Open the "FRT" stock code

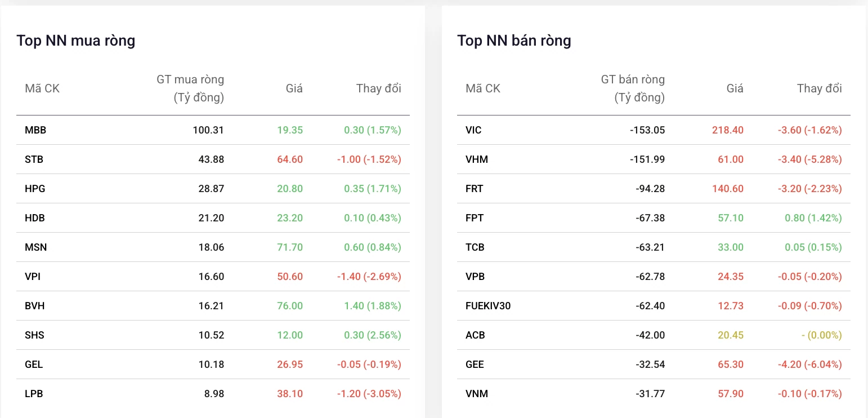coord(475,189)
